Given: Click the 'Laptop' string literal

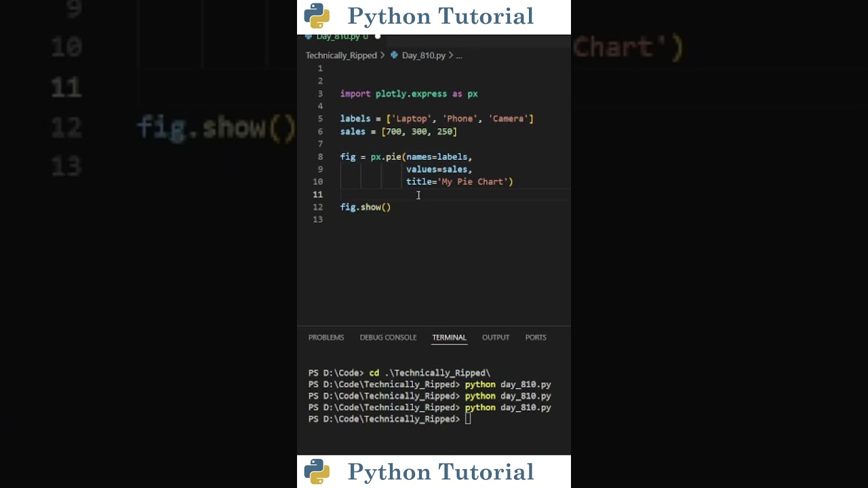Looking at the screenshot, I should (x=412, y=119).
